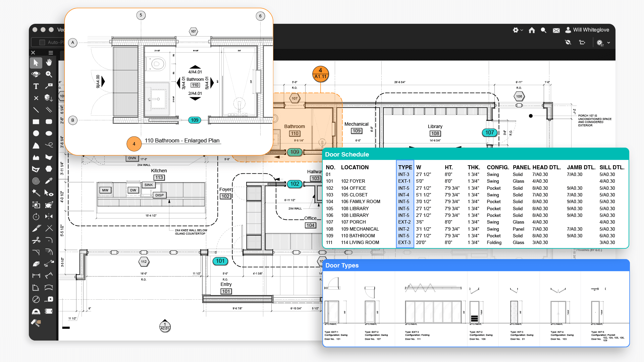Select the Zoom magnifier tool
644x362 pixels.
point(49,74)
